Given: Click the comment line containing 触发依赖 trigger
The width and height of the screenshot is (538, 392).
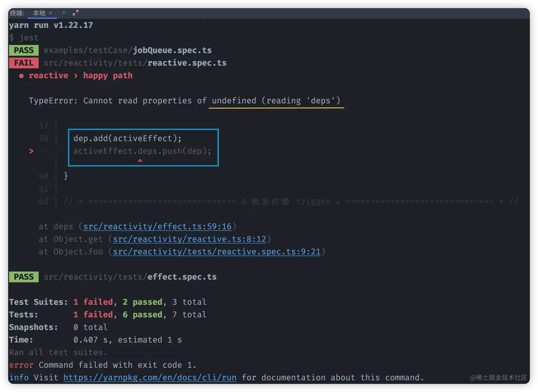Looking at the screenshot, I should tap(291, 202).
